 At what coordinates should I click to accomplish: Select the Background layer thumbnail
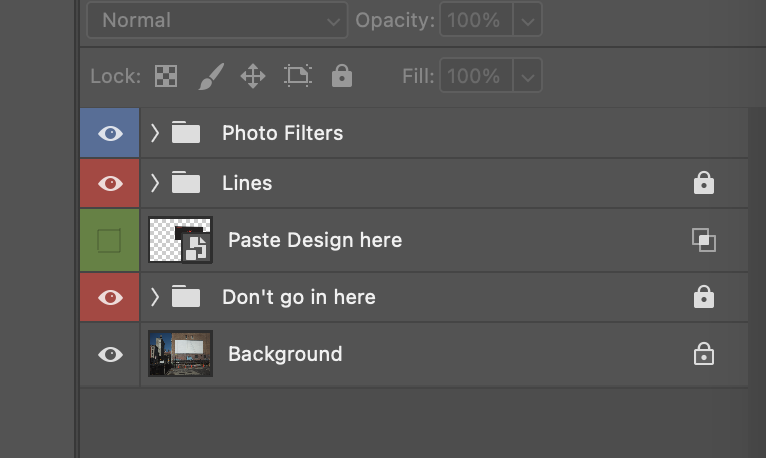(x=180, y=354)
